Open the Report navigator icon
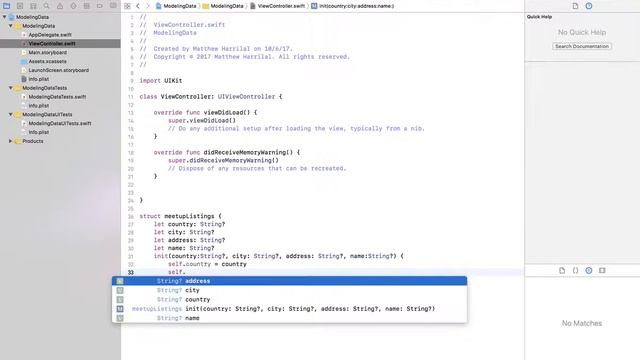640x360 pixels. (x=113, y=6)
